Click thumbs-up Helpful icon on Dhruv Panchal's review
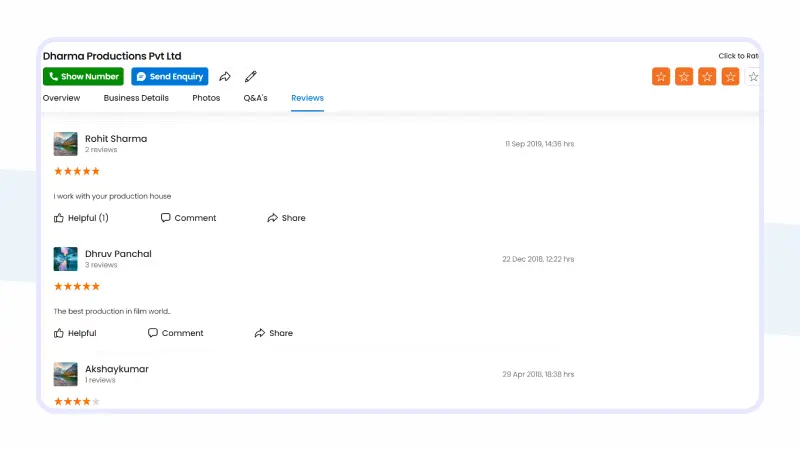The height and width of the screenshot is (450, 800). point(59,333)
